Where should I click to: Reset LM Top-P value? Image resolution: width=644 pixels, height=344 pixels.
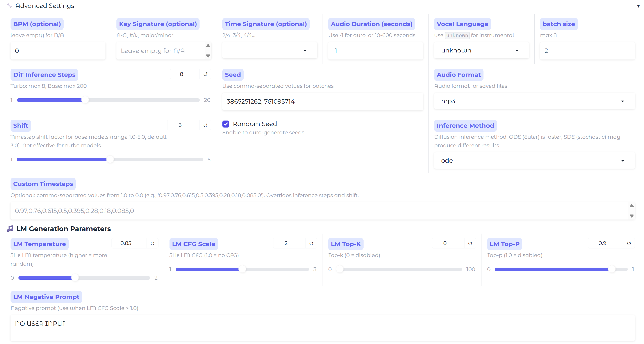coord(629,243)
